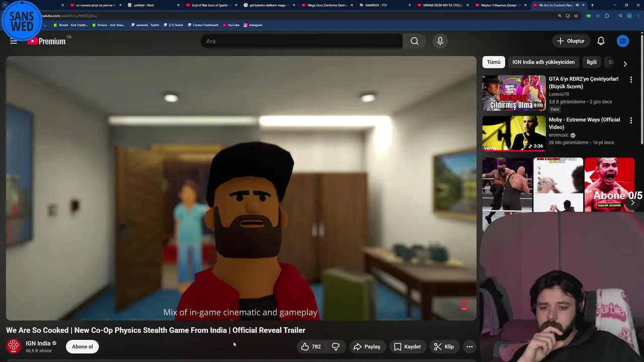
Task: Click the video player to pause
Action: [x=241, y=188]
